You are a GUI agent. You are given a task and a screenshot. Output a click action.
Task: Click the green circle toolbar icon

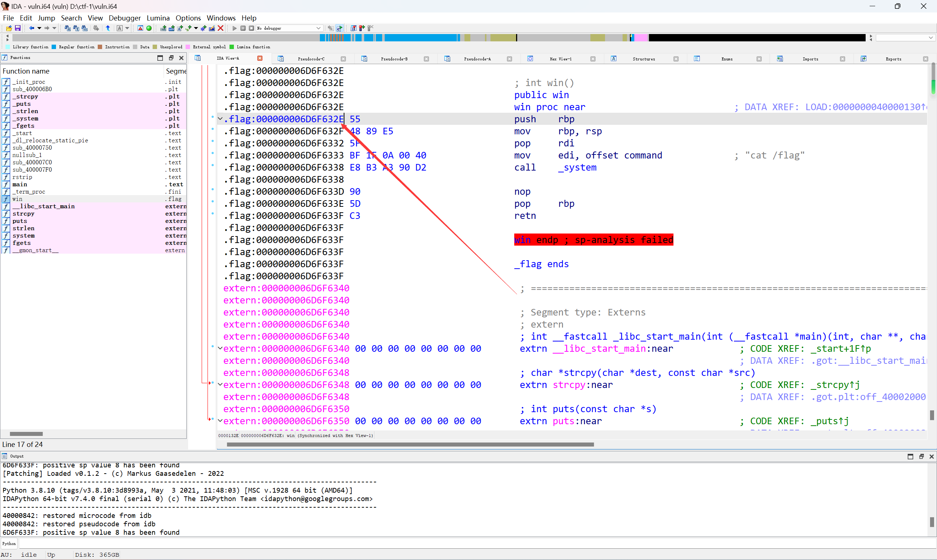pos(149,28)
